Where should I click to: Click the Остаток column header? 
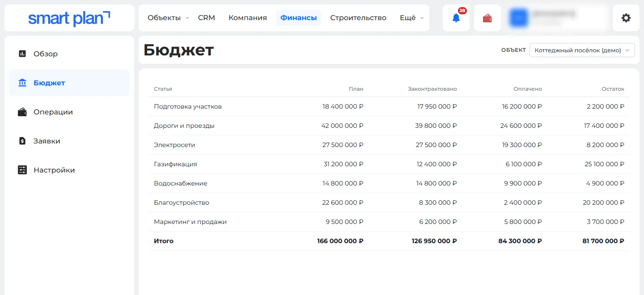(613, 89)
